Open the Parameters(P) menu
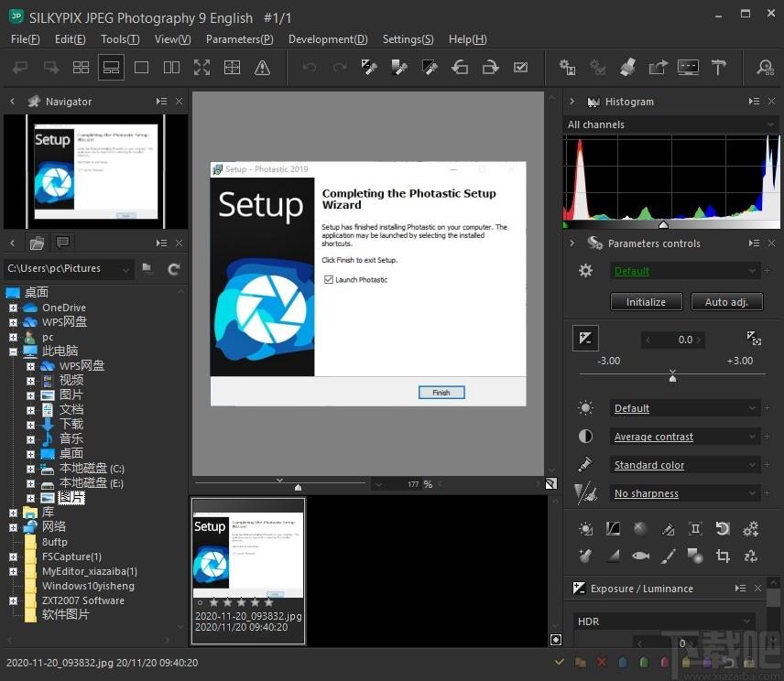 coord(239,39)
